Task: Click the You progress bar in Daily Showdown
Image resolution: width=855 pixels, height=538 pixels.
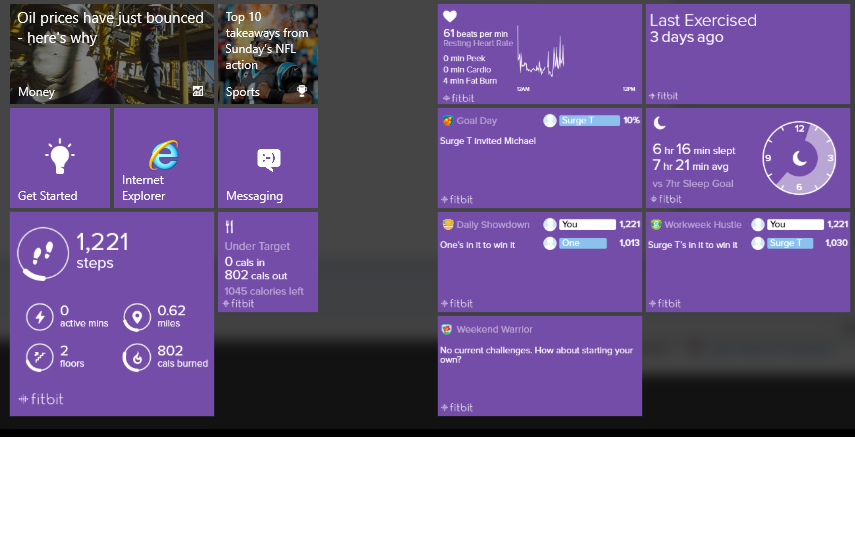Action: (x=587, y=224)
